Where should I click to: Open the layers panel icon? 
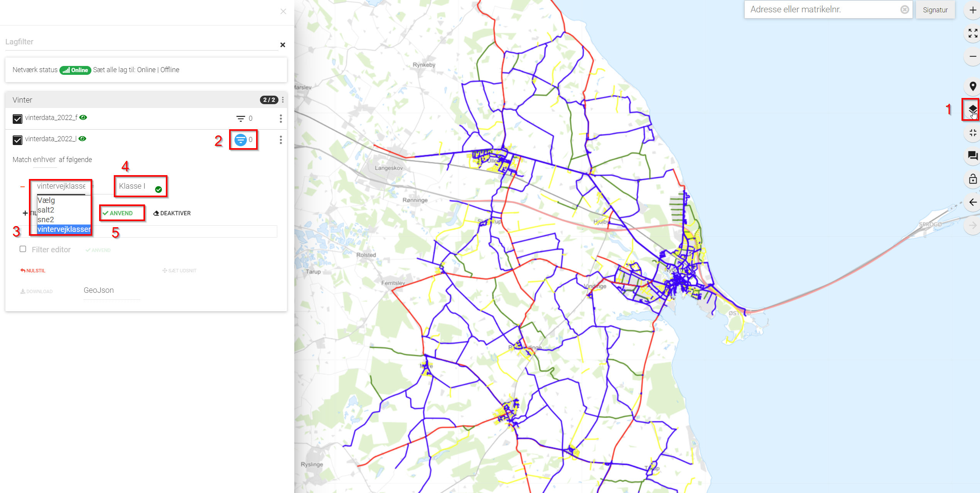point(972,110)
